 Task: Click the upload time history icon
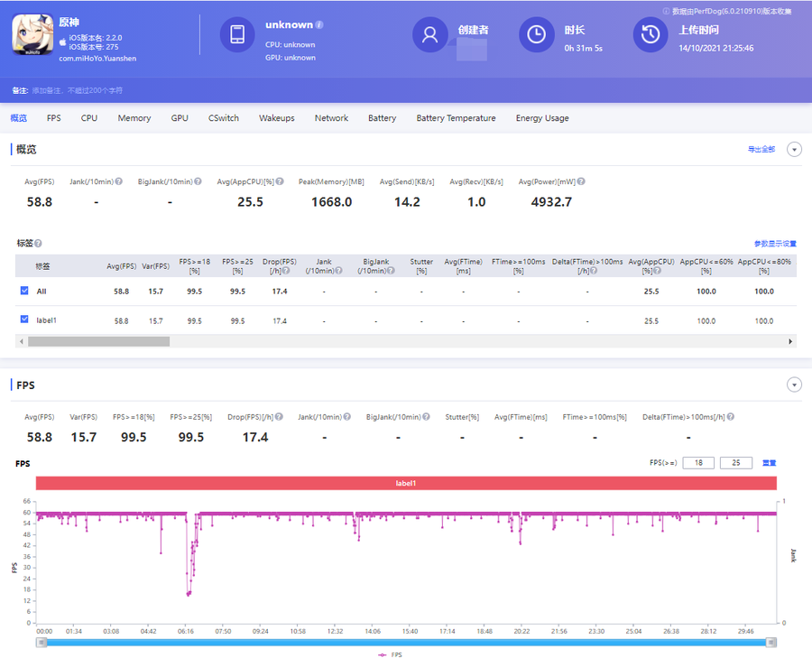pyautogui.click(x=651, y=34)
